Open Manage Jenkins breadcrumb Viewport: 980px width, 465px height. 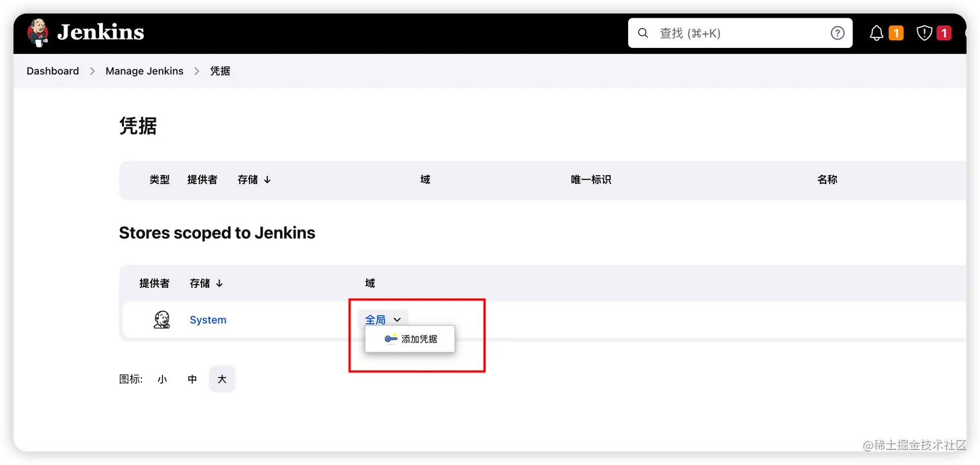(145, 71)
